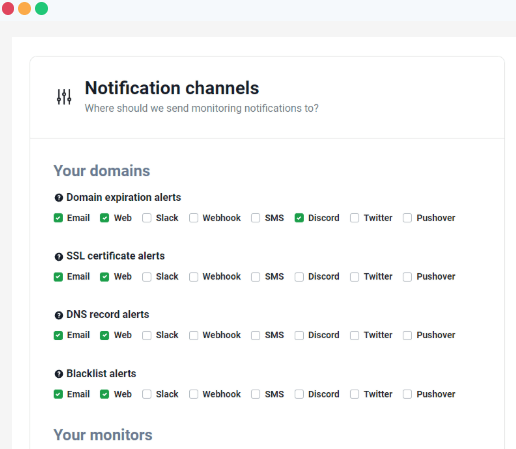516x449 pixels.
Task: Click the Notification channels heading
Action: [172, 88]
